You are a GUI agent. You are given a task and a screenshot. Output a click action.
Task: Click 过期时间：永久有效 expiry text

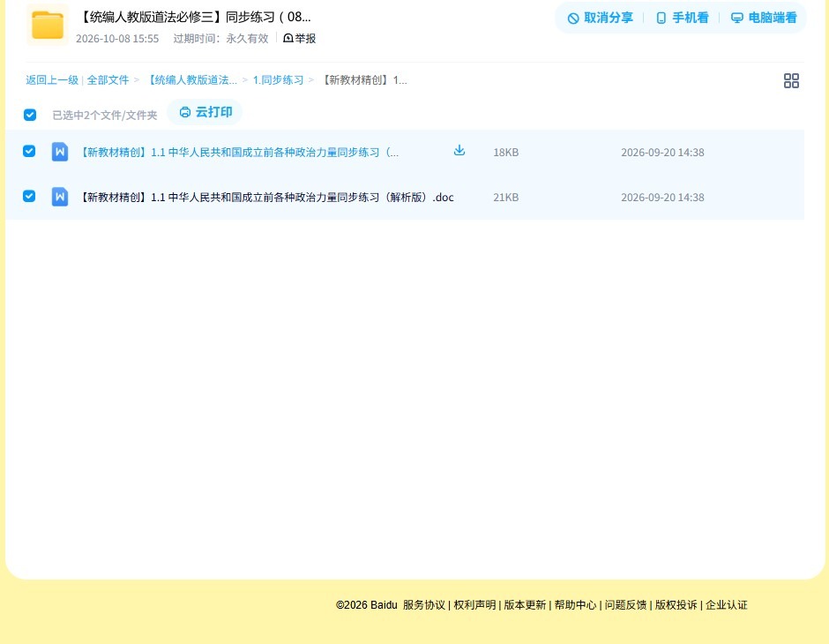pos(221,39)
